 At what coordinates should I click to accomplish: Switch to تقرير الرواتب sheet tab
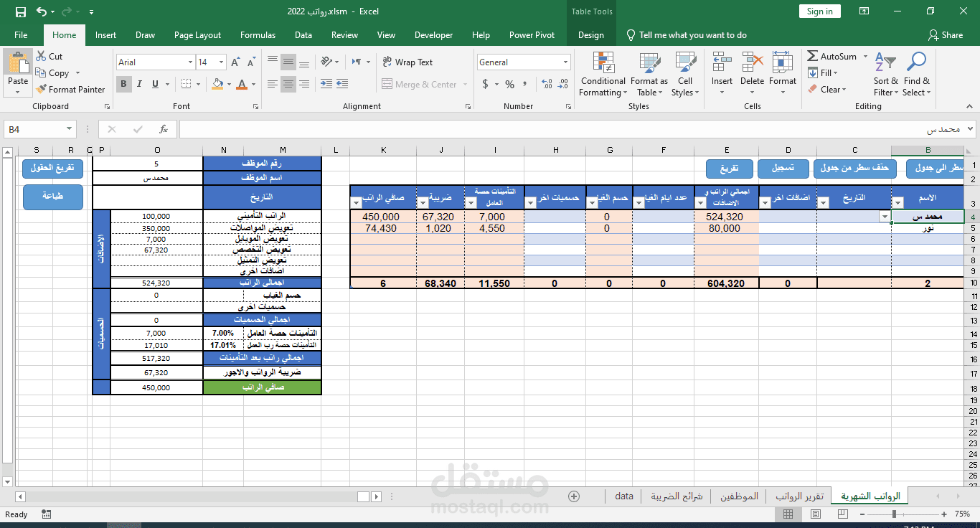[798, 496]
